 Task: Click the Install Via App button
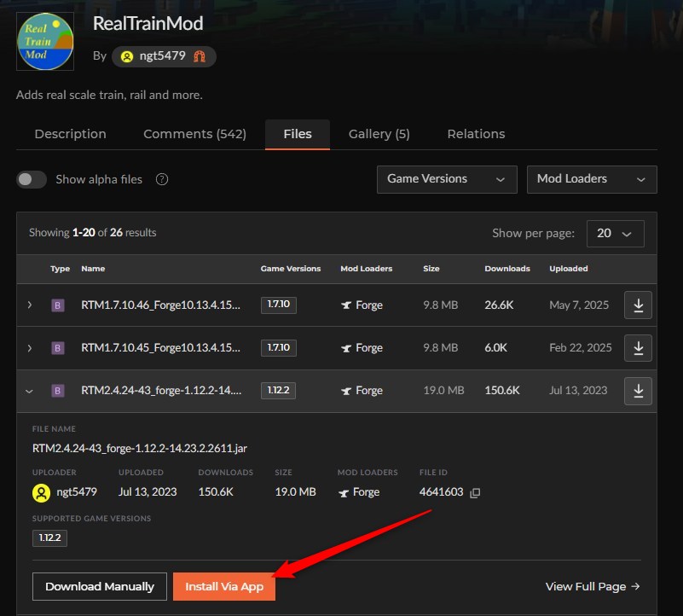(x=224, y=586)
